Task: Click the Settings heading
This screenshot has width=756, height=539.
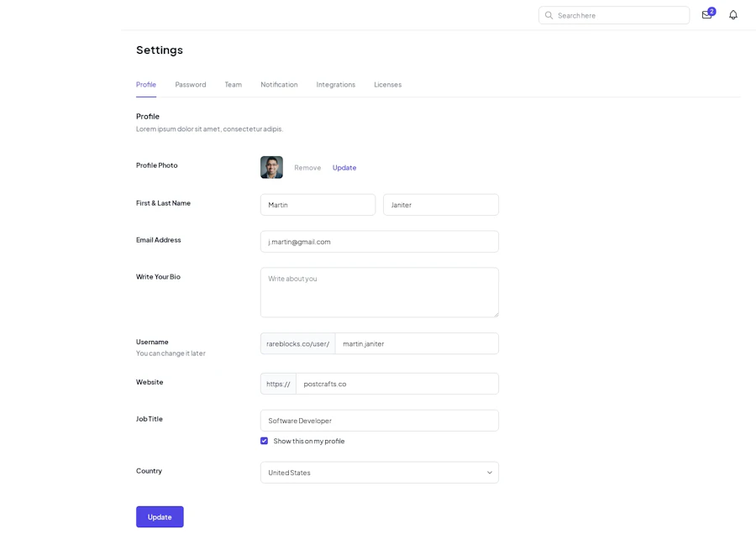Action: pos(160,50)
